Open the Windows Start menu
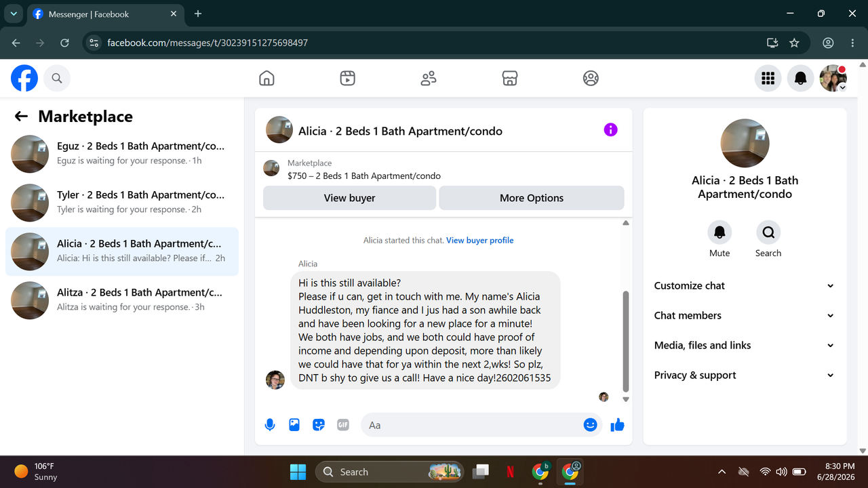The image size is (868, 488). point(298,472)
